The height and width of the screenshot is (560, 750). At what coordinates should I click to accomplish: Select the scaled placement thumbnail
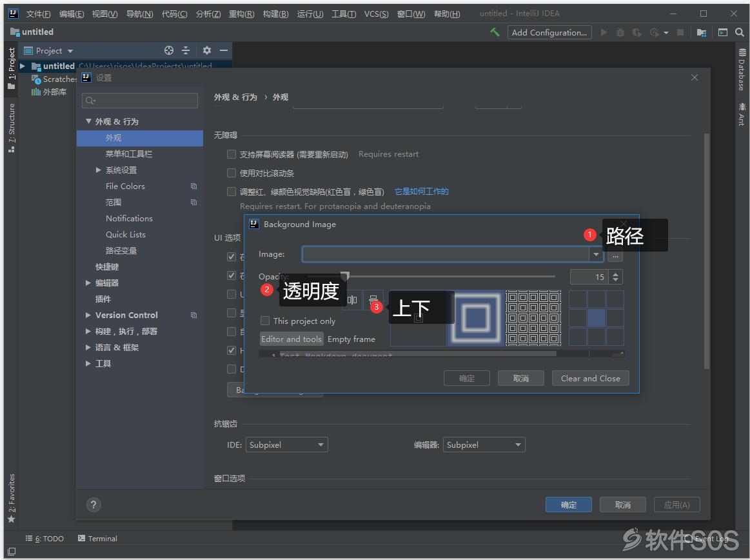pos(475,318)
